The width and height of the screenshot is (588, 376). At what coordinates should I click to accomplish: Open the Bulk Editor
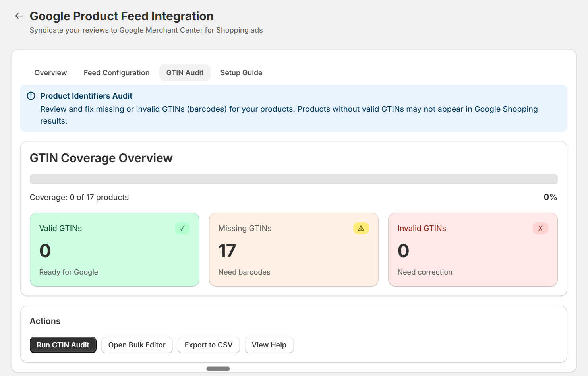click(137, 345)
